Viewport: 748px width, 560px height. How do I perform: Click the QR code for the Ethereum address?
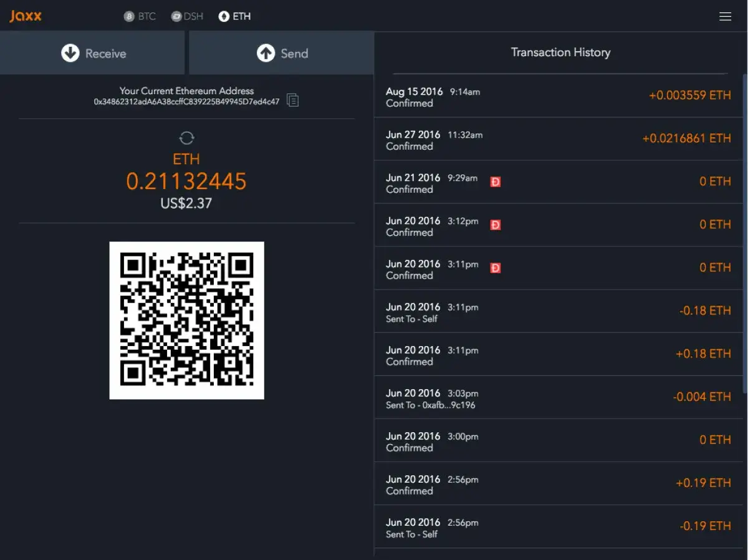(x=186, y=319)
